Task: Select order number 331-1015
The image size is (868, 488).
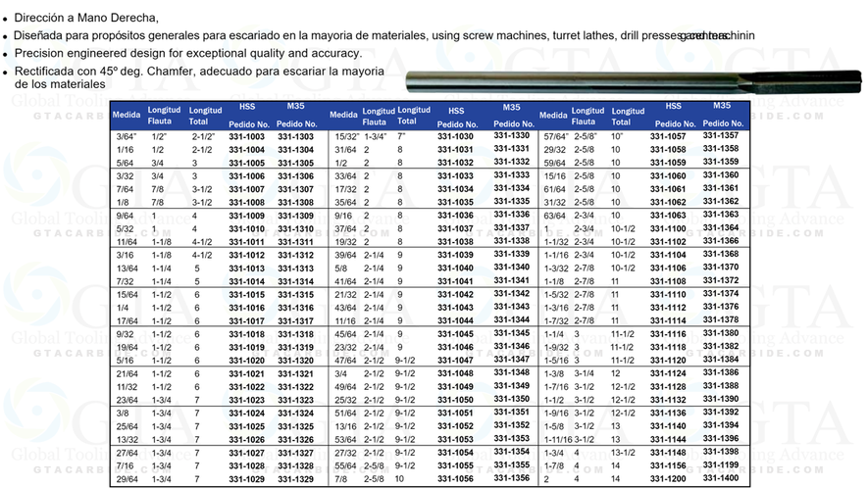Action: (x=247, y=294)
